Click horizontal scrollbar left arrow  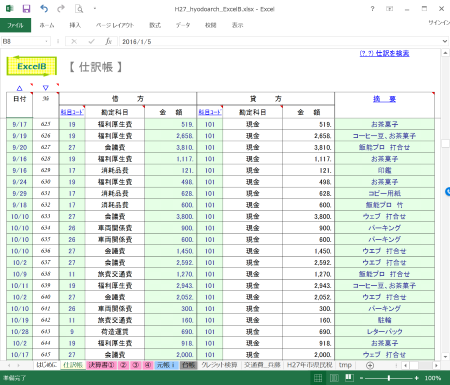[x=405, y=365]
